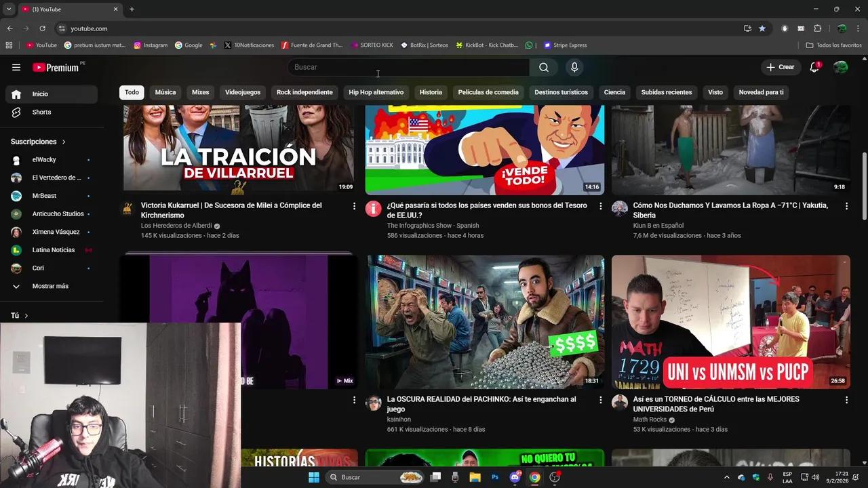Open the YouTube hamburger guide menu
This screenshot has width=868, height=488.
pyautogui.click(x=16, y=67)
